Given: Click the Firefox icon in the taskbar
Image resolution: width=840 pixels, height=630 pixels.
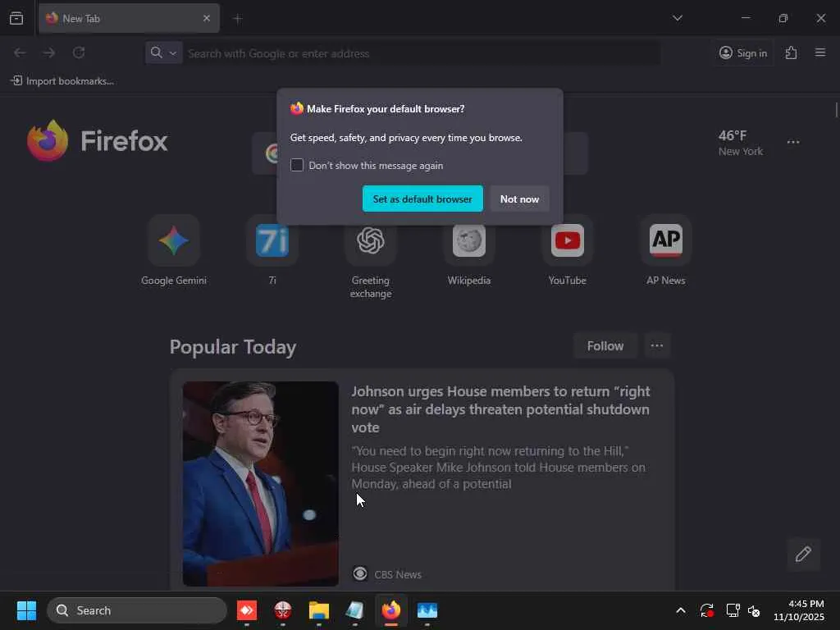Looking at the screenshot, I should click(391, 610).
